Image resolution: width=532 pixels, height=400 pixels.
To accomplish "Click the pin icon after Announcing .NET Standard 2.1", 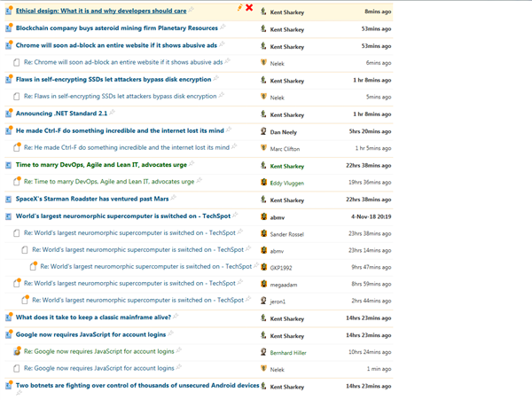I will click(112, 112).
